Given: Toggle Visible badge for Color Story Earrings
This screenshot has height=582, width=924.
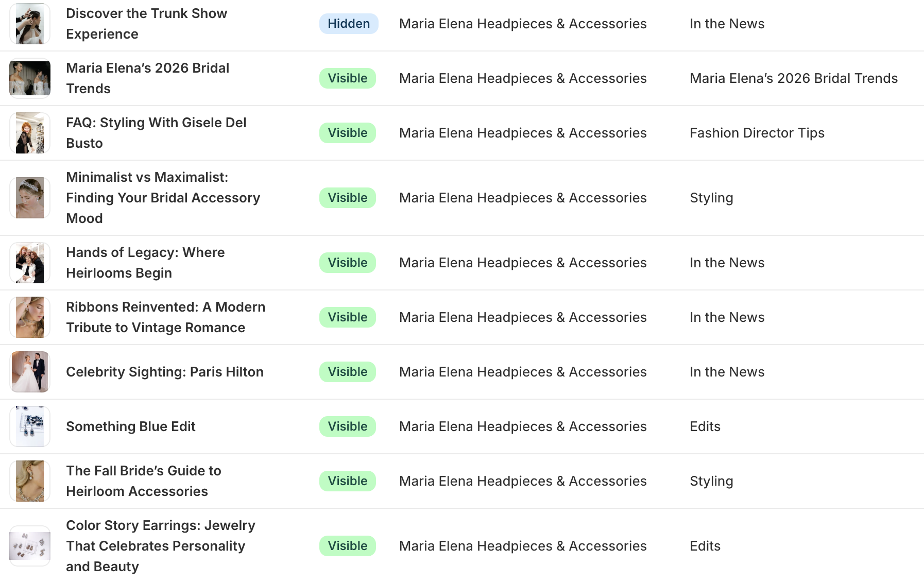Looking at the screenshot, I should (348, 546).
